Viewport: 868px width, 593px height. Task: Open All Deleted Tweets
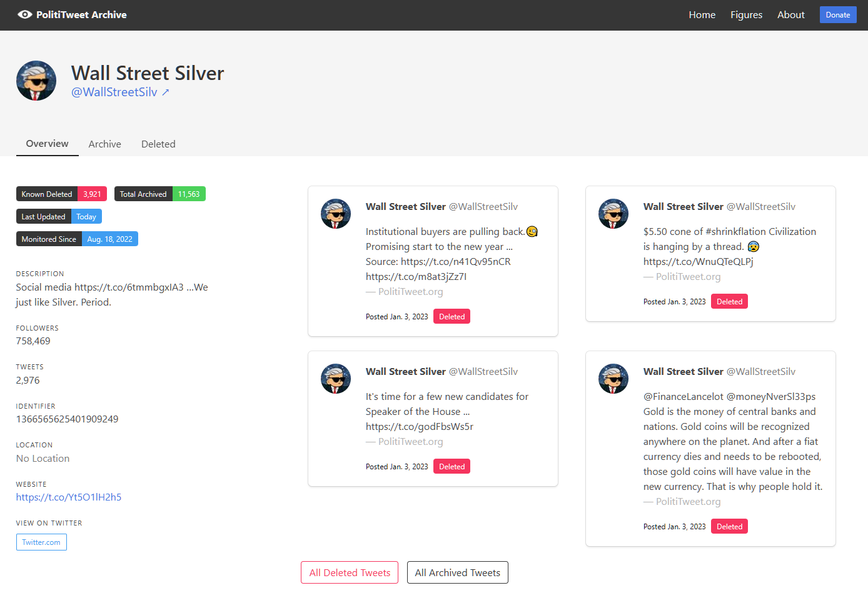pyautogui.click(x=350, y=572)
